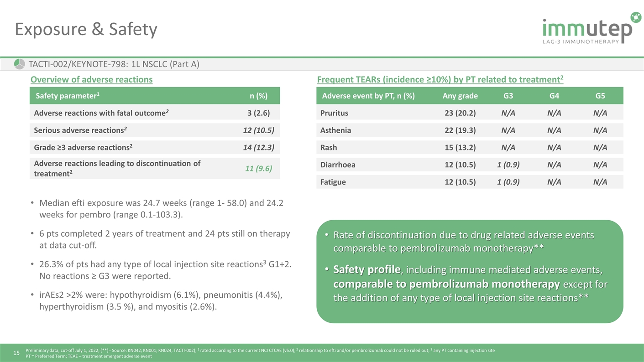Click the Fatigue G3 value '1 (0.9)'
This screenshot has width=644, height=362.
point(508,182)
